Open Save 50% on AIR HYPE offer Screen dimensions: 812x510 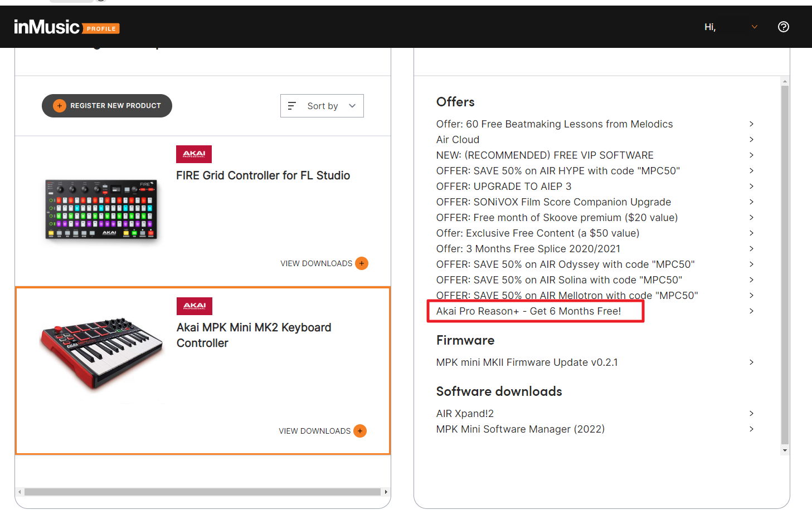[x=558, y=171]
